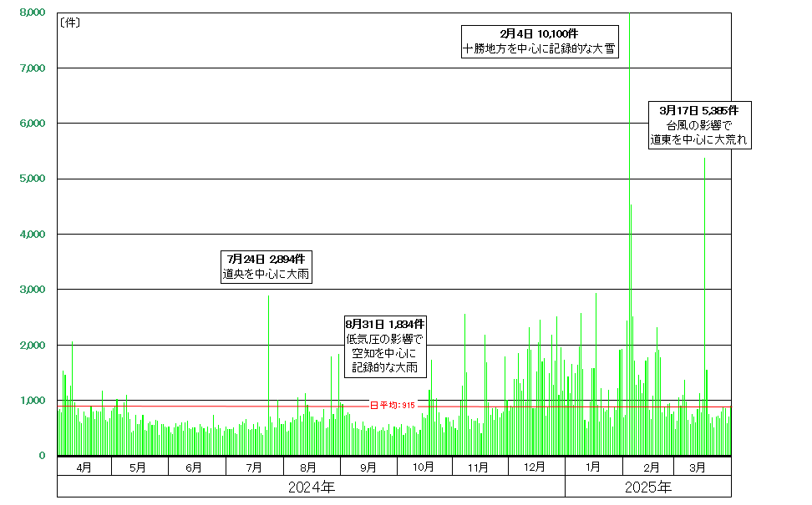Click the "3,000" y-axis label

point(32,290)
